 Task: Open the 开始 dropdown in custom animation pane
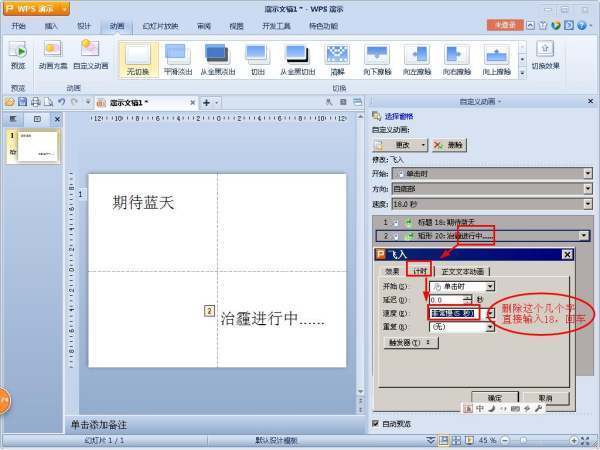pyautogui.click(x=587, y=173)
